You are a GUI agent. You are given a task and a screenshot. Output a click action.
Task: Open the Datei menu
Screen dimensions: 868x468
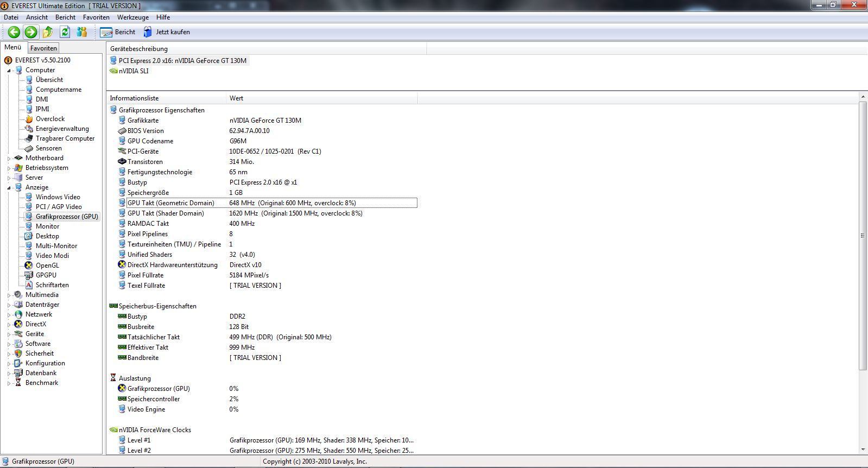pos(11,17)
